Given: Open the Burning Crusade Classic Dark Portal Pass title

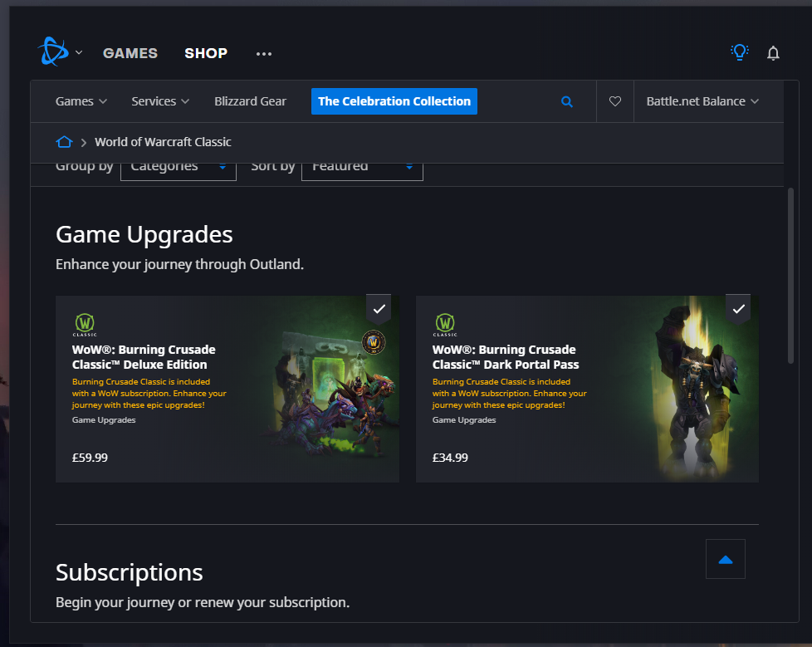Looking at the screenshot, I should point(506,357).
